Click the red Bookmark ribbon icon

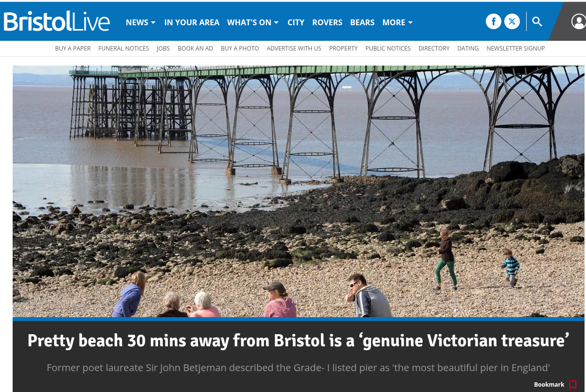573,384
